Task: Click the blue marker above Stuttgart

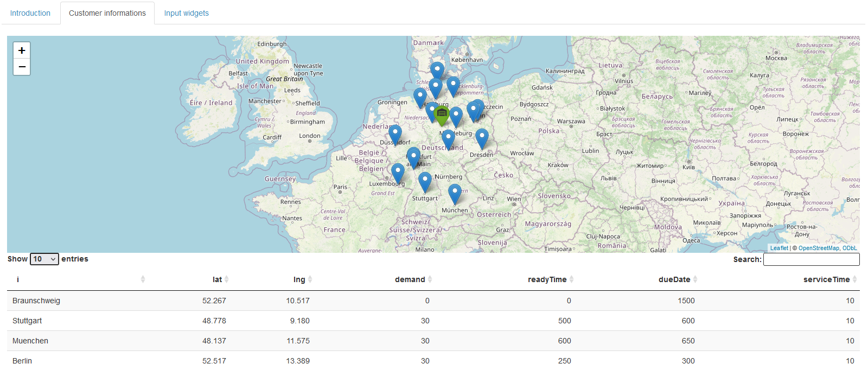Action: tap(425, 181)
